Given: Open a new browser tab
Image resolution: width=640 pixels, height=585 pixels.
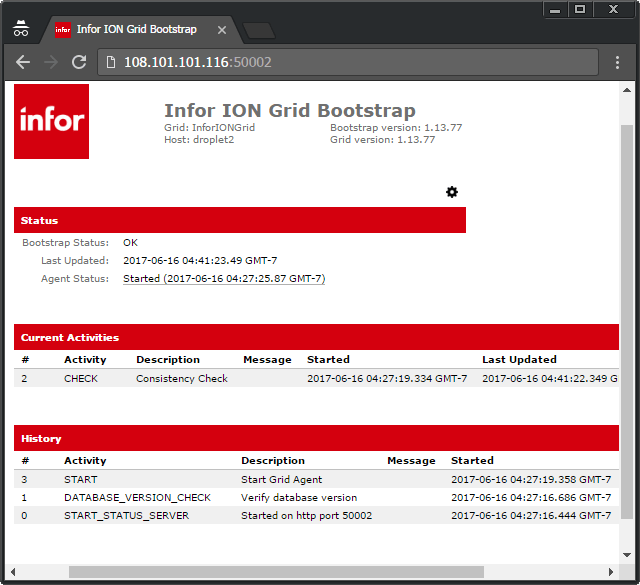Looking at the screenshot, I should [x=258, y=30].
